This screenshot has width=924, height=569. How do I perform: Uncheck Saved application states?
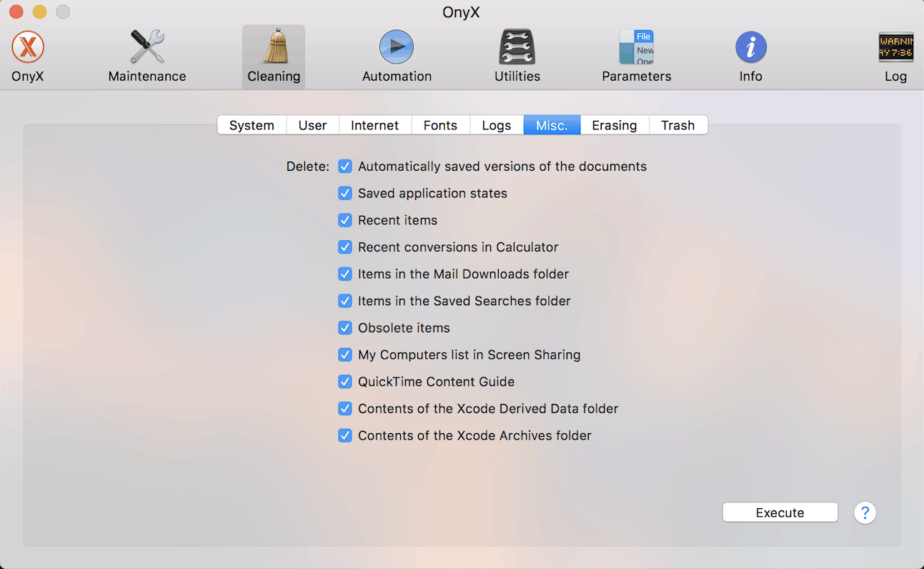345,193
